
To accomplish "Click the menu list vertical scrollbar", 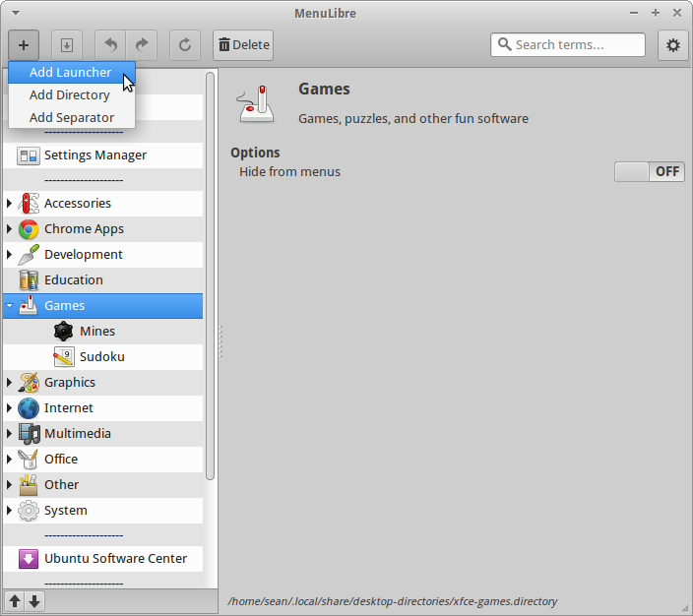I will [x=210, y=277].
